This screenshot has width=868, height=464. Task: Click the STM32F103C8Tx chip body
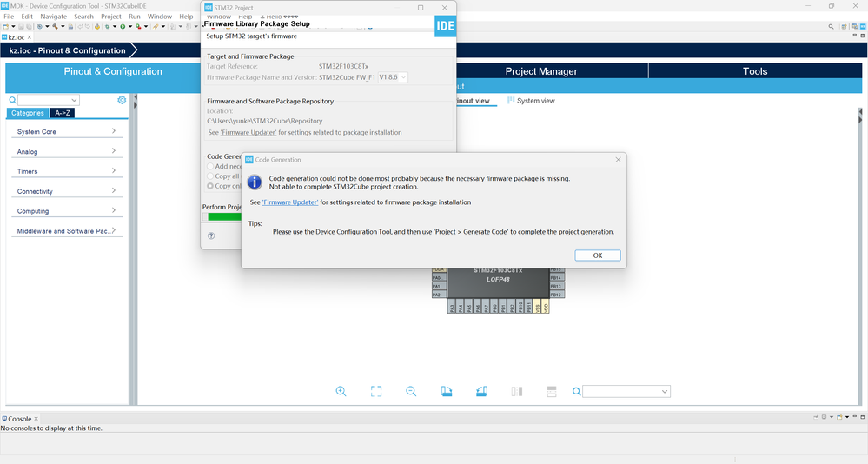coord(498,283)
